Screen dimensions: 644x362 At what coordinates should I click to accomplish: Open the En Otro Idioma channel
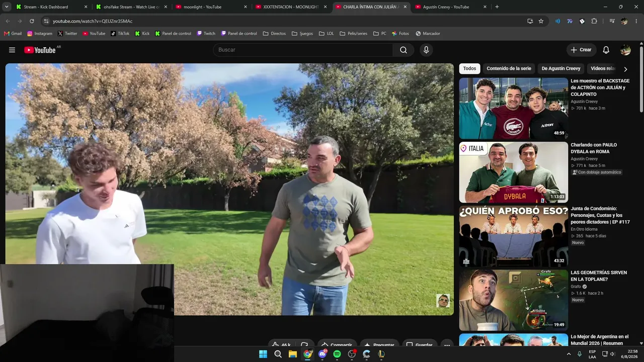point(584,229)
